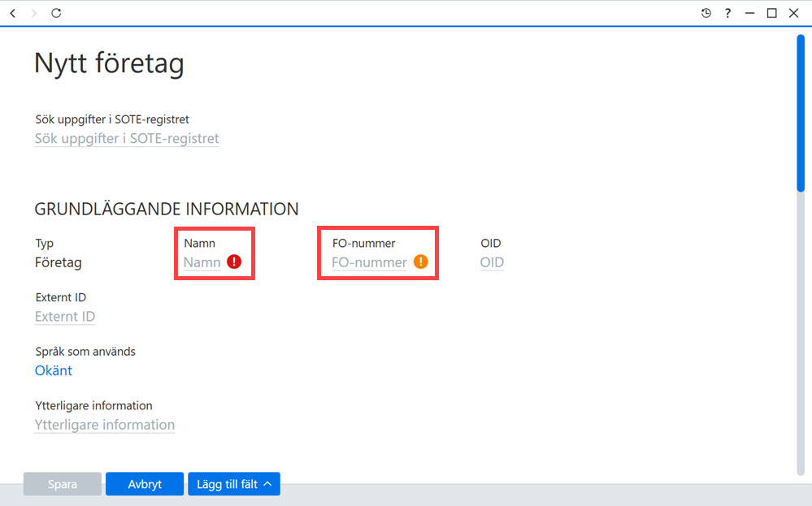Expand the Lägg till fält dropdown
The height and width of the screenshot is (506, 812).
[234, 484]
